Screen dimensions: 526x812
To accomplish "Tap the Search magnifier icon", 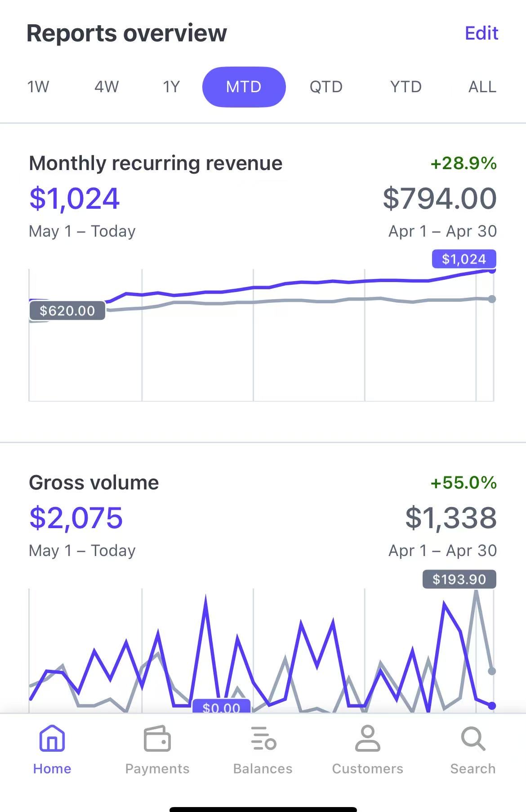I will click(x=473, y=739).
